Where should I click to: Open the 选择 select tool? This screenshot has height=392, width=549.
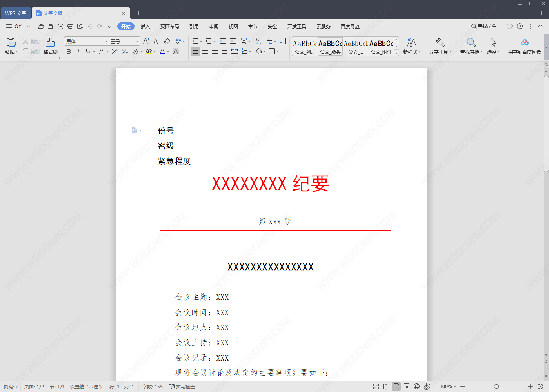click(x=493, y=46)
